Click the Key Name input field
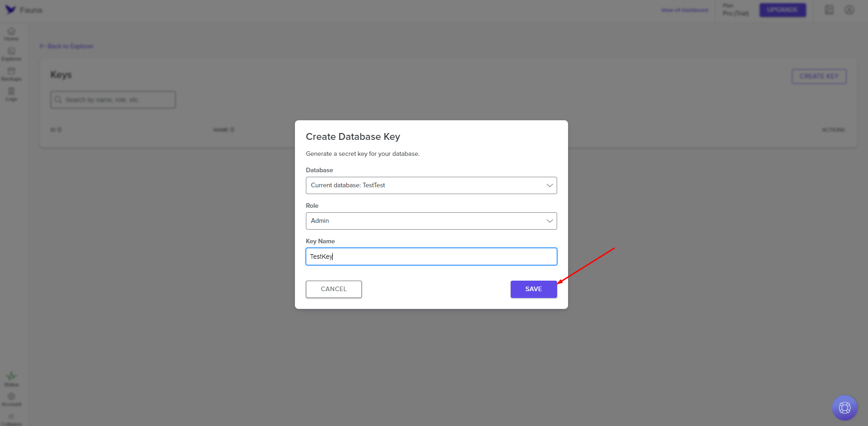 coord(431,257)
